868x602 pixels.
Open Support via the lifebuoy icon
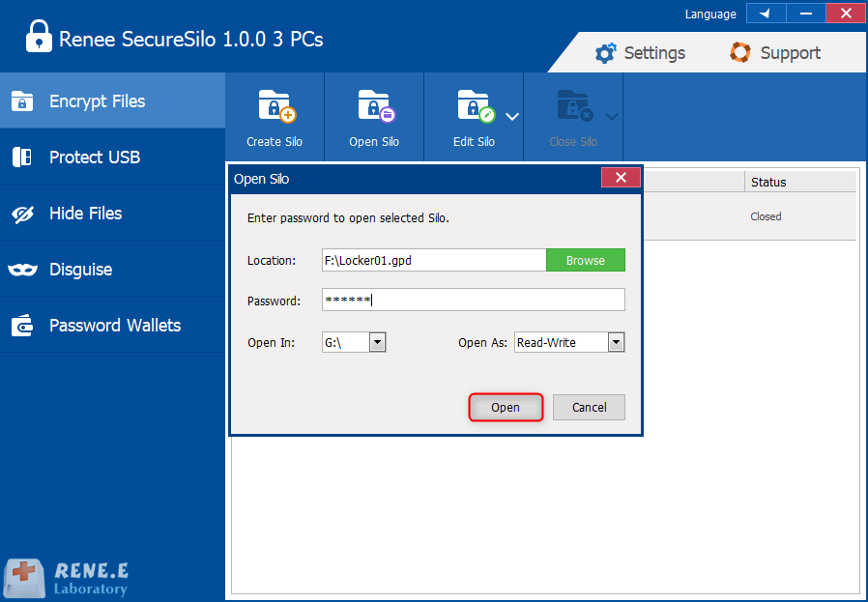pyautogui.click(x=740, y=53)
